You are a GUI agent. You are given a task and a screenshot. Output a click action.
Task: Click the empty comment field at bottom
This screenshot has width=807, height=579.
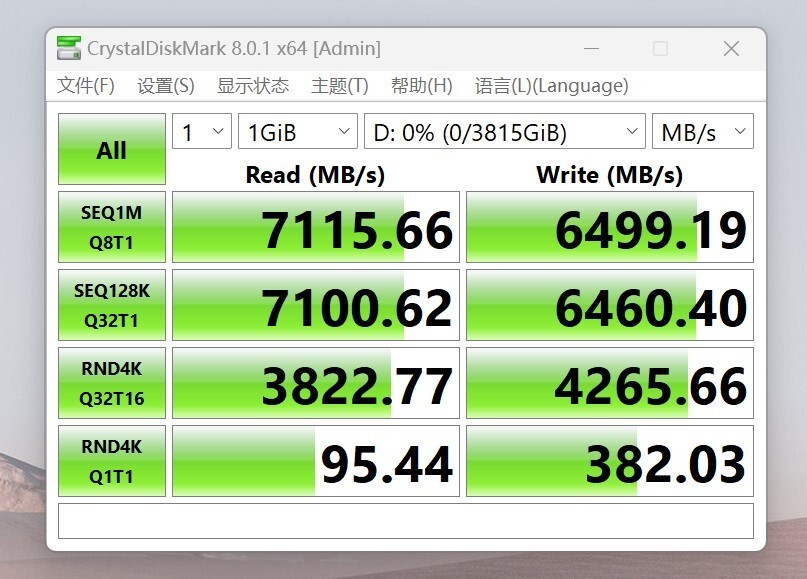[406, 521]
